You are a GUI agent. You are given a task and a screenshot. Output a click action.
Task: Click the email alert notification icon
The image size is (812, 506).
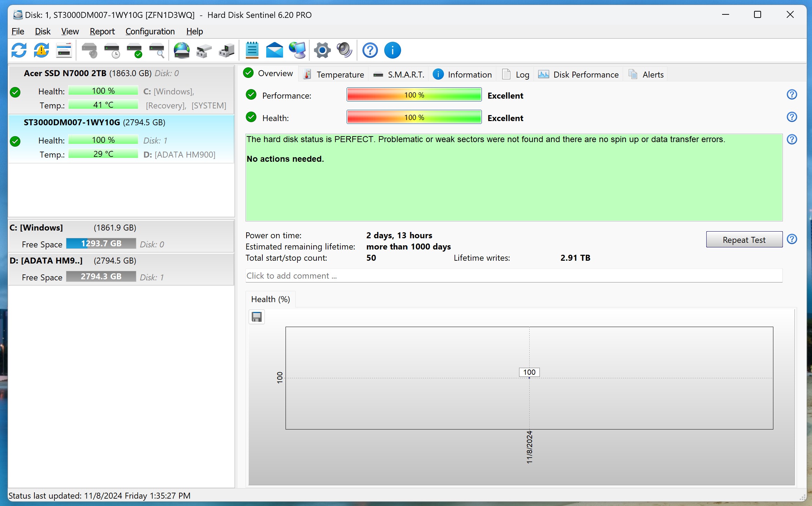[x=274, y=50]
